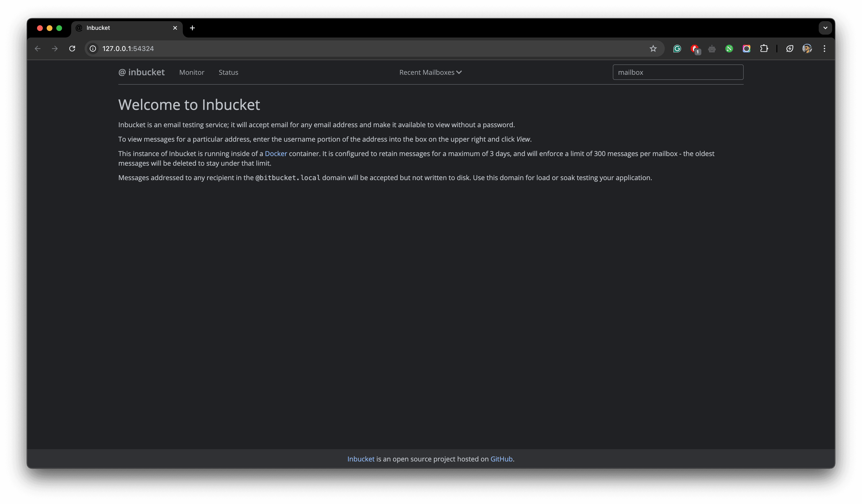Open the green N extension icon

point(729,49)
